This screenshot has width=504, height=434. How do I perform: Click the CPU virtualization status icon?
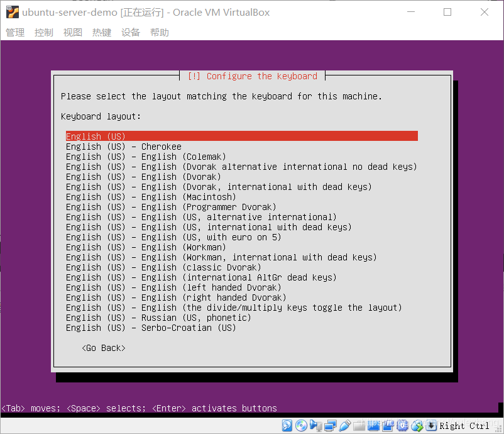[402, 426]
